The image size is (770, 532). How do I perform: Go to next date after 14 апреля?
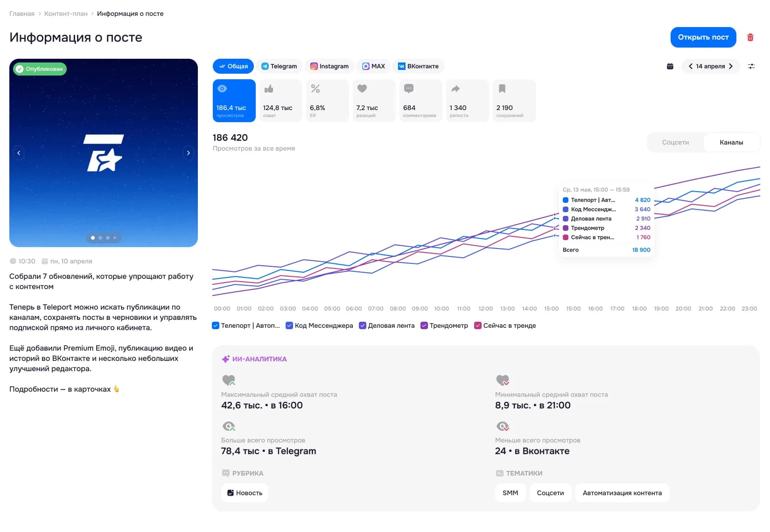pos(731,66)
